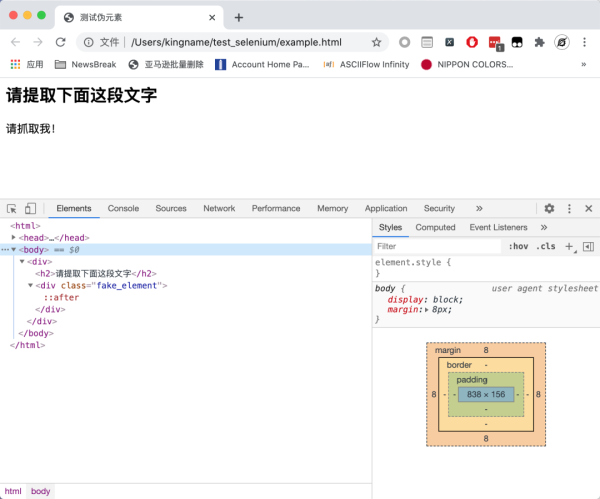Show more DevTools tabs with chevron

pyautogui.click(x=479, y=208)
